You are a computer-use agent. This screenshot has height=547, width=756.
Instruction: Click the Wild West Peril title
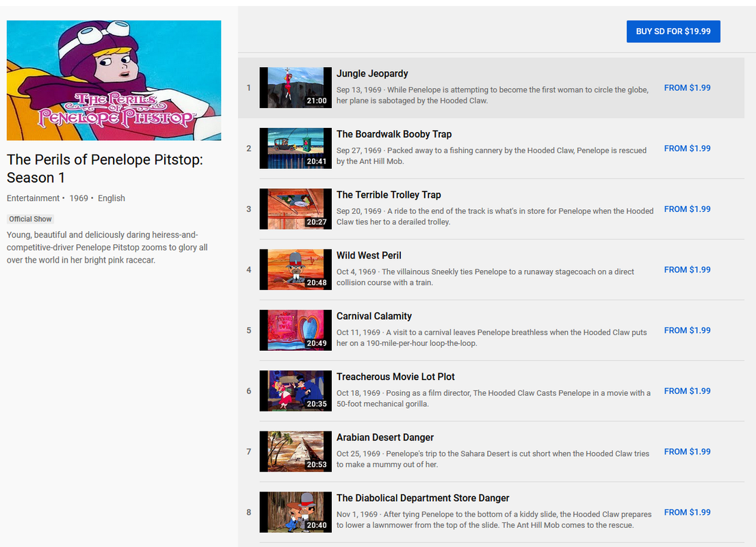coord(369,256)
